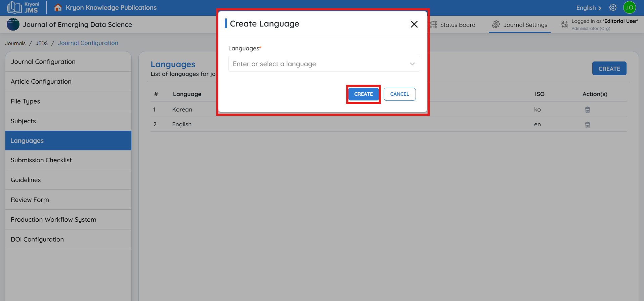Image resolution: width=644 pixels, height=301 pixels.
Task: Select Submission Checklist in sidebar
Action: [41, 160]
